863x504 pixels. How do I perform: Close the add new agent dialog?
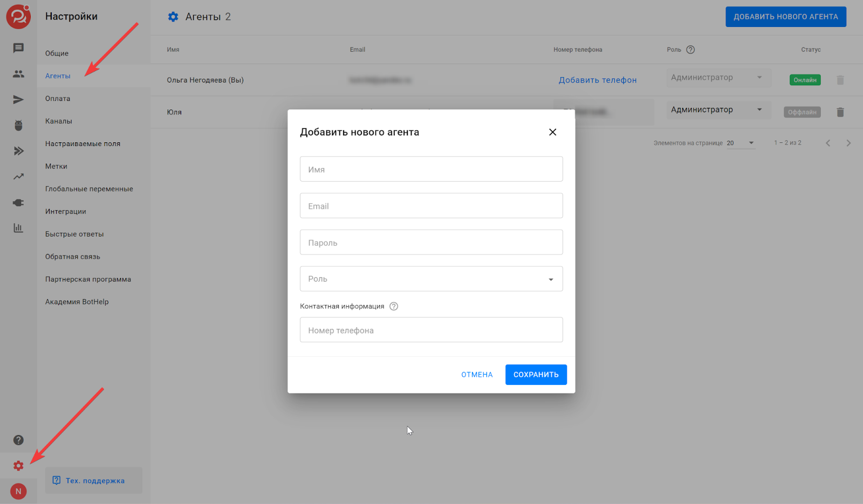tap(552, 132)
